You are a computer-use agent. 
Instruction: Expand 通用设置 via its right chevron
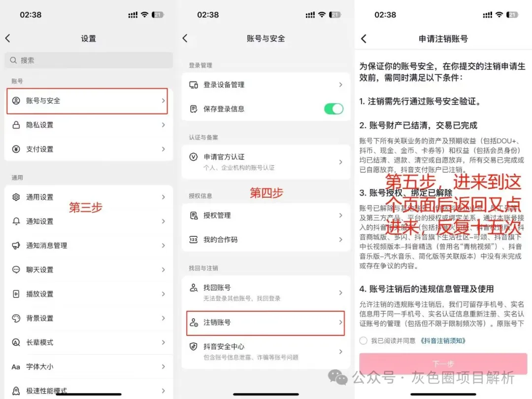tap(163, 197)
